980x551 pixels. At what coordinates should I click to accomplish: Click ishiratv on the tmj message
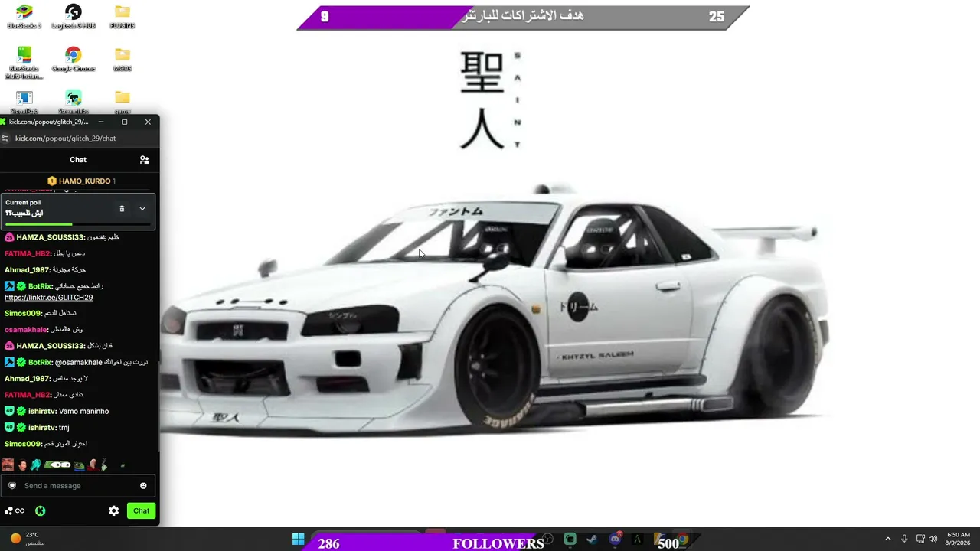click(42, 428)
